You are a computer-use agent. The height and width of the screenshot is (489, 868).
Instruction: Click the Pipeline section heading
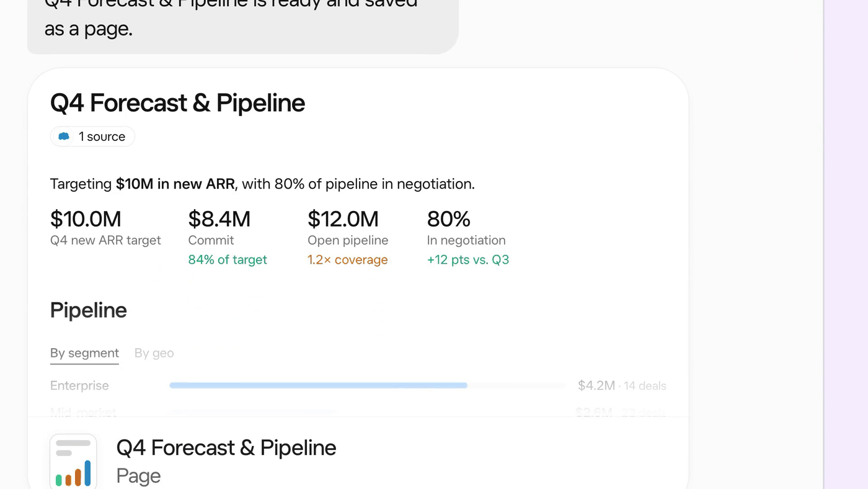[x=89, y=310]
